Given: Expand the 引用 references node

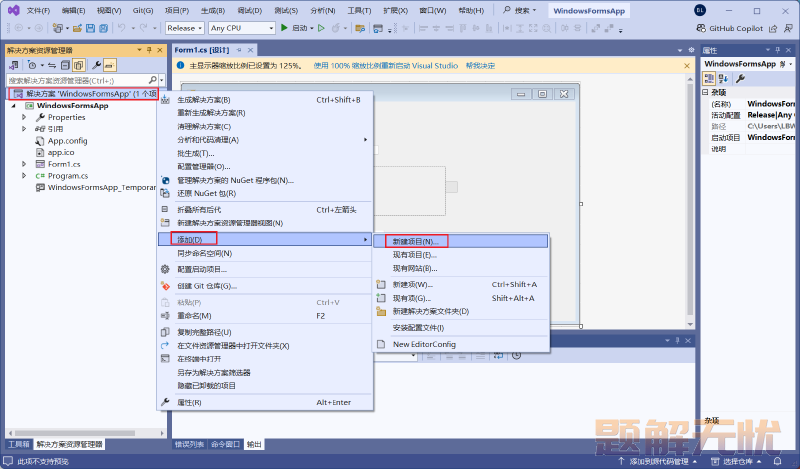Looking at the screenshot, I should click(24, 129).
